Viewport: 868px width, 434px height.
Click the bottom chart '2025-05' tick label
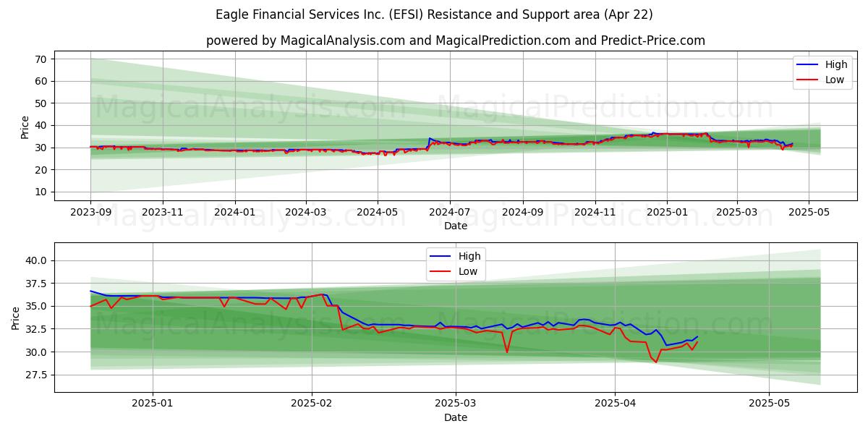coord(769,404)
